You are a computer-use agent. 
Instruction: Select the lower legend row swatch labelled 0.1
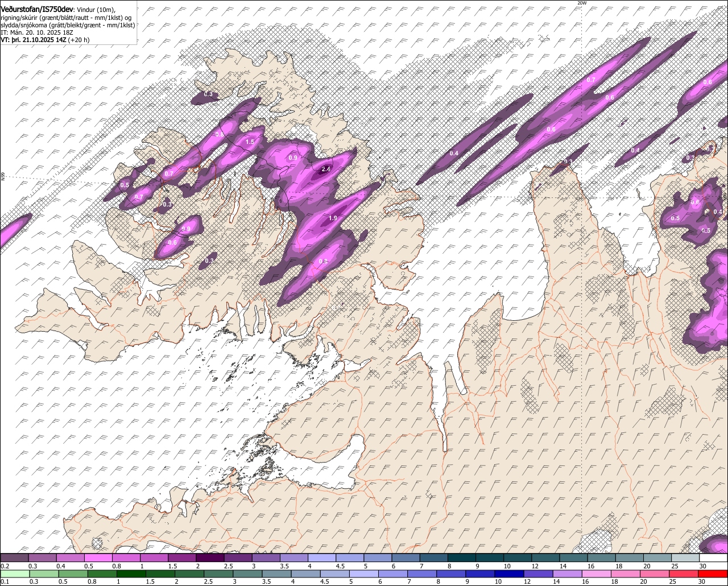click(14, 573)
